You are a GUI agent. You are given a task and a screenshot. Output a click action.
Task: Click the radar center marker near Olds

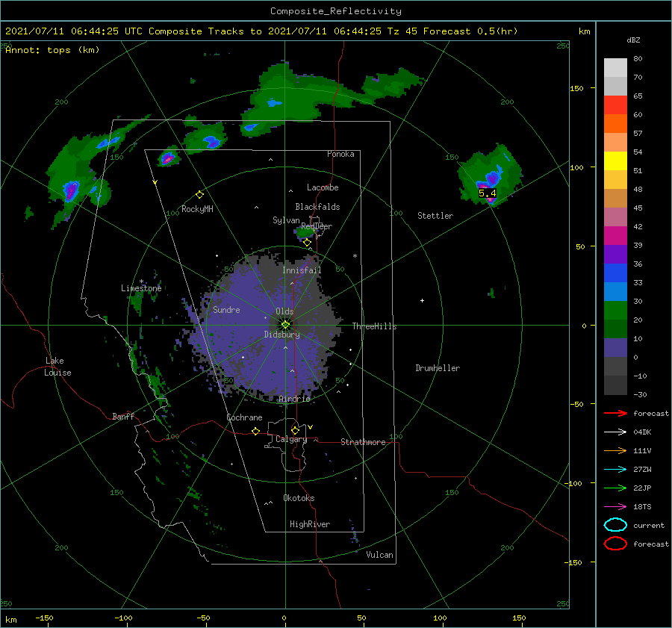pos(285,325)
